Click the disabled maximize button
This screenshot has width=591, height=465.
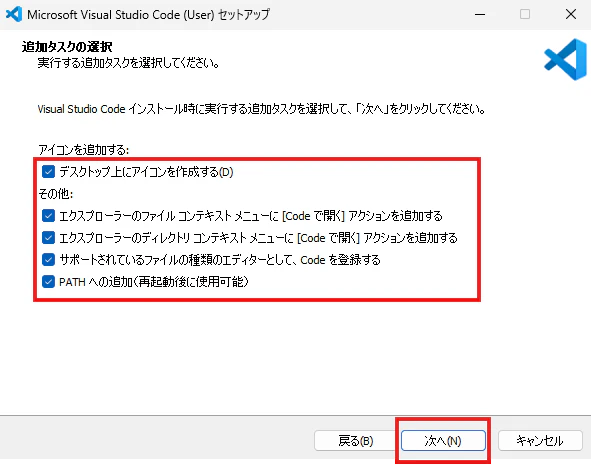pos(525,14)
